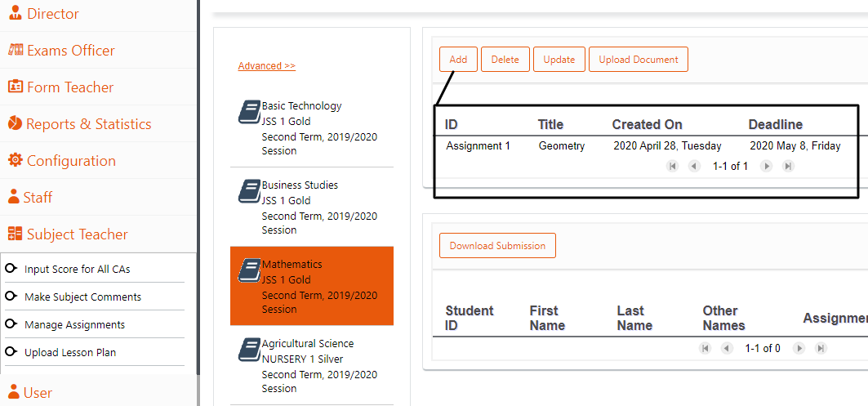Click the Download Submission button

coord(497,245)
